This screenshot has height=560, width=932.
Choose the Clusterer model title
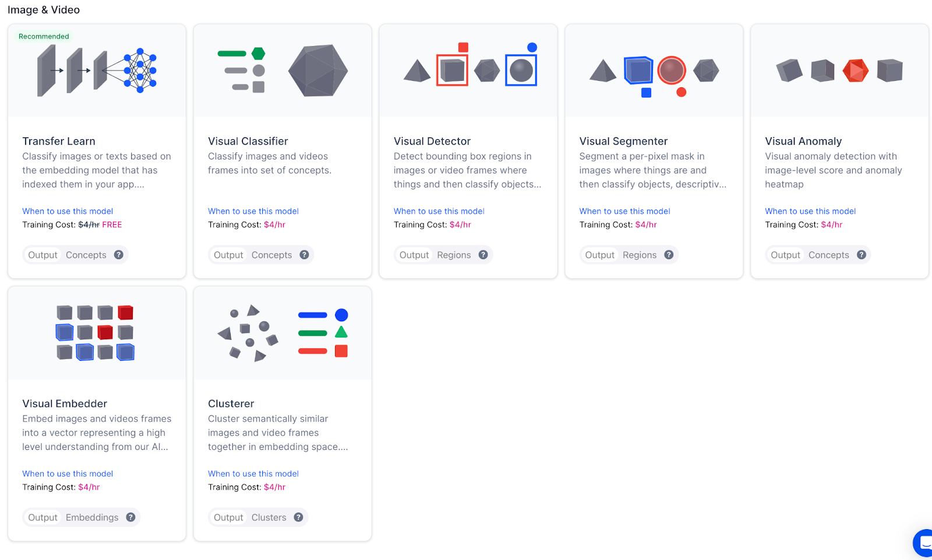pos(231,404)
